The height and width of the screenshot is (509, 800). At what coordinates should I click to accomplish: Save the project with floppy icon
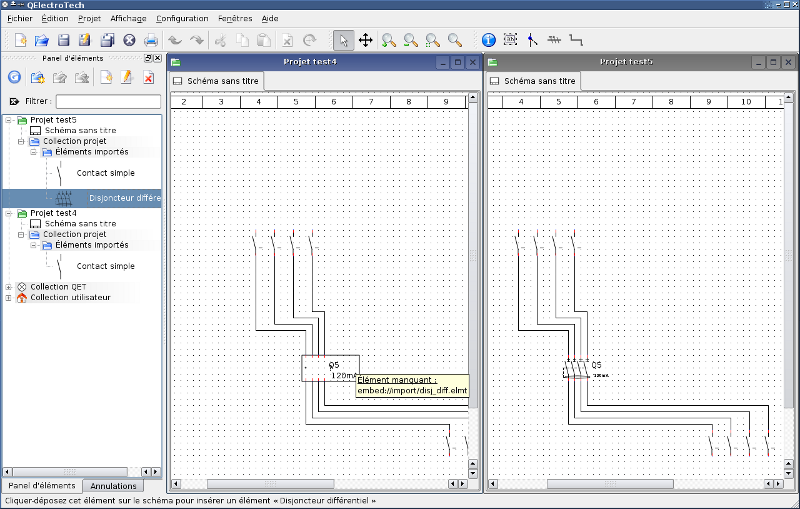point(63,40)
